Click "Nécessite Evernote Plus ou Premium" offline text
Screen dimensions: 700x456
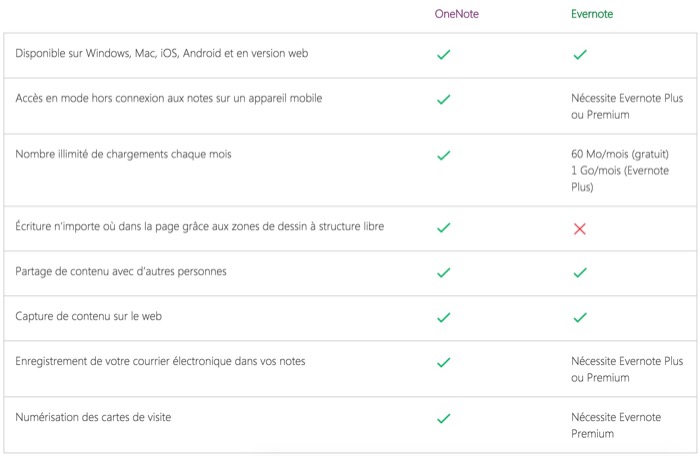pyautogui.click(x=627, y=106)
